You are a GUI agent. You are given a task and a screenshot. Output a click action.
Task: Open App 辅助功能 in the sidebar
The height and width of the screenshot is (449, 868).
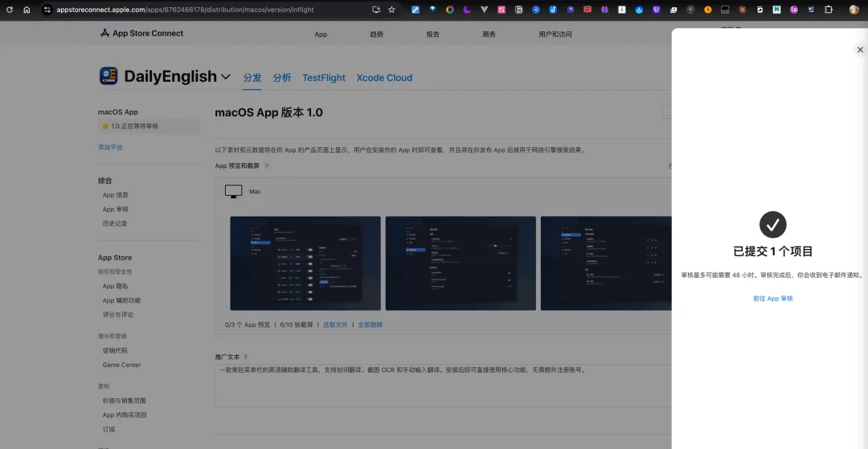click(122, 300)
